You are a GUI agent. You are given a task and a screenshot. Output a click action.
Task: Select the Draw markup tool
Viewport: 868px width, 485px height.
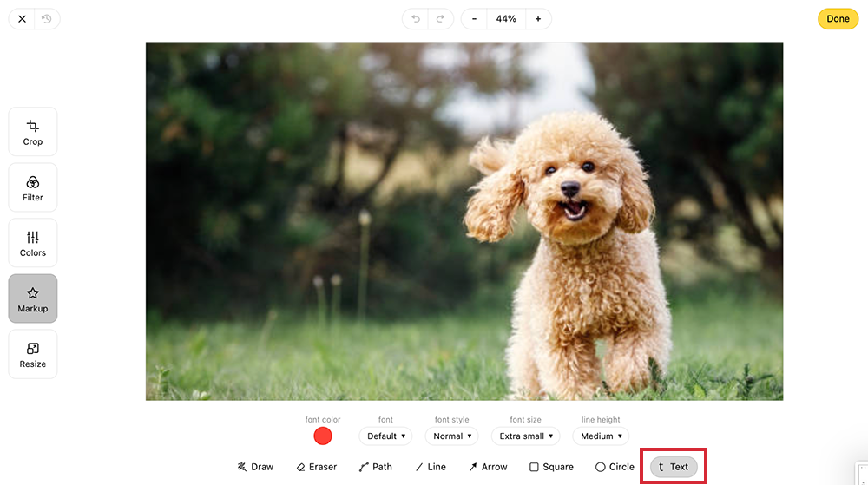pos(255,467)
